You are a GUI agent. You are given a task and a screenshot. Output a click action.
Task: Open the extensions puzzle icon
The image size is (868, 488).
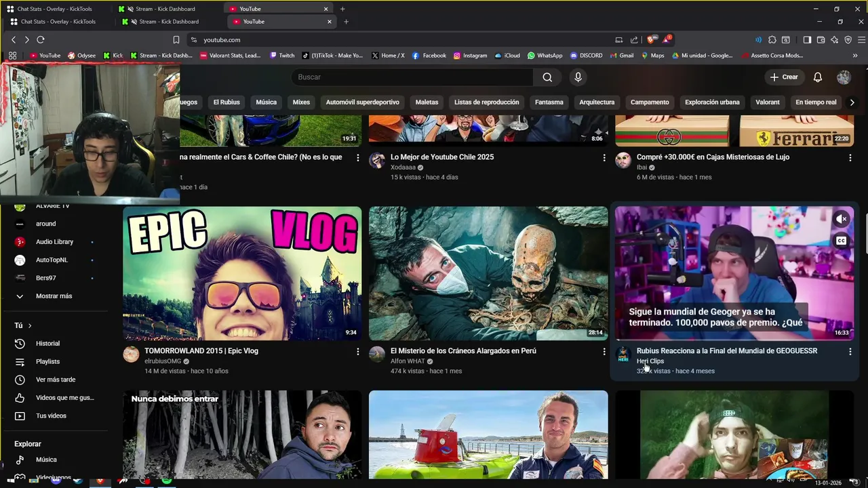(x=772, y=40)
